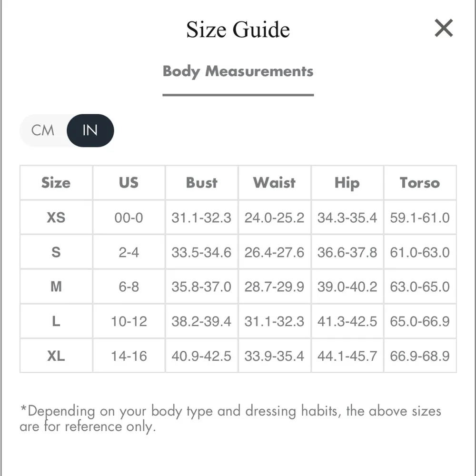Choose the M size row label
Screen dimensions: 476x476
pos(56,287)
